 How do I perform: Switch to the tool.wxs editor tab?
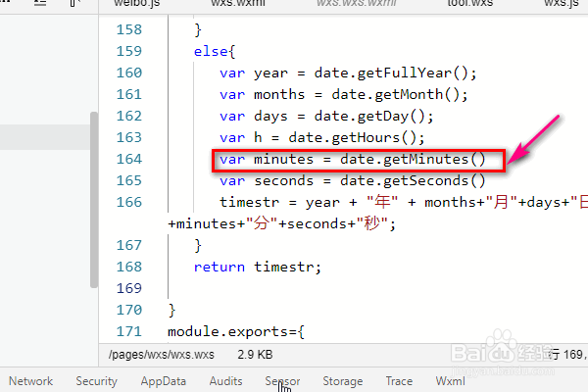tap(470, 4)
